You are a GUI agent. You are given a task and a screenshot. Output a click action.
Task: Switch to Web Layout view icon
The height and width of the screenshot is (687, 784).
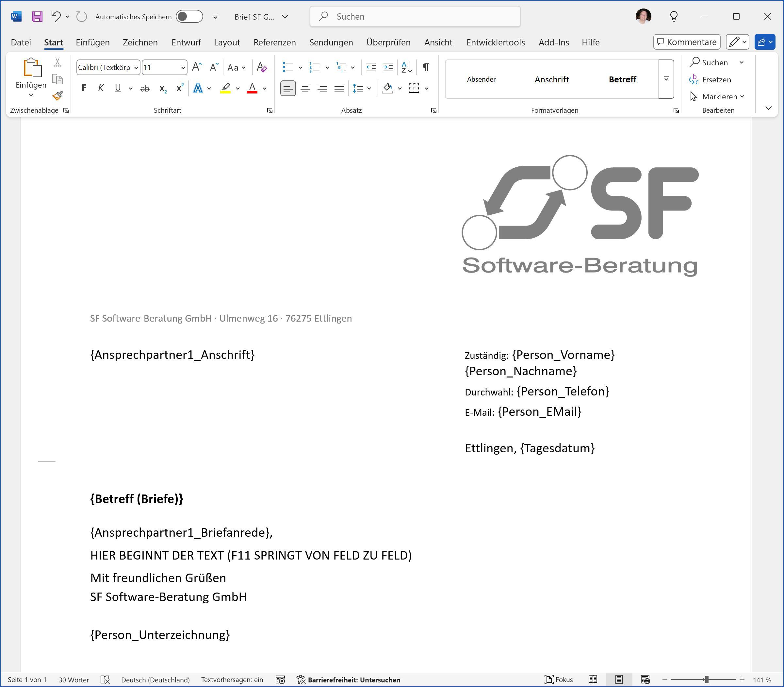click(x=645, y=679)
